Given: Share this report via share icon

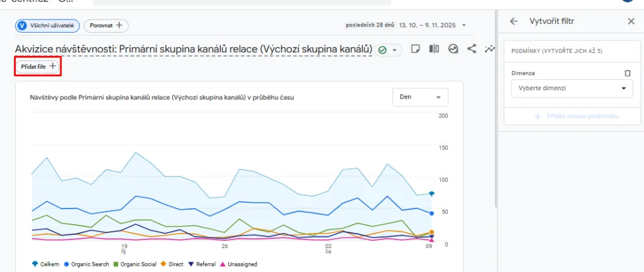Looking at the screenshot, I should point(472,49).
